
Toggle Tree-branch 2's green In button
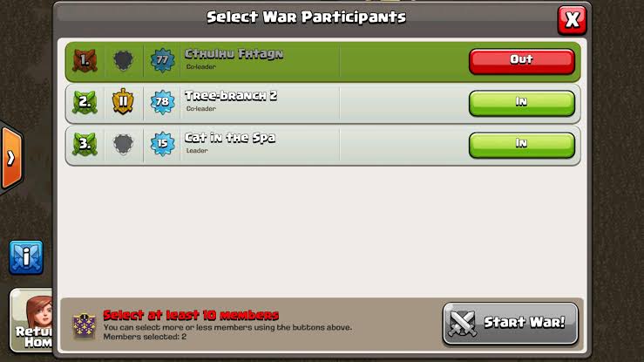[522, 103]
